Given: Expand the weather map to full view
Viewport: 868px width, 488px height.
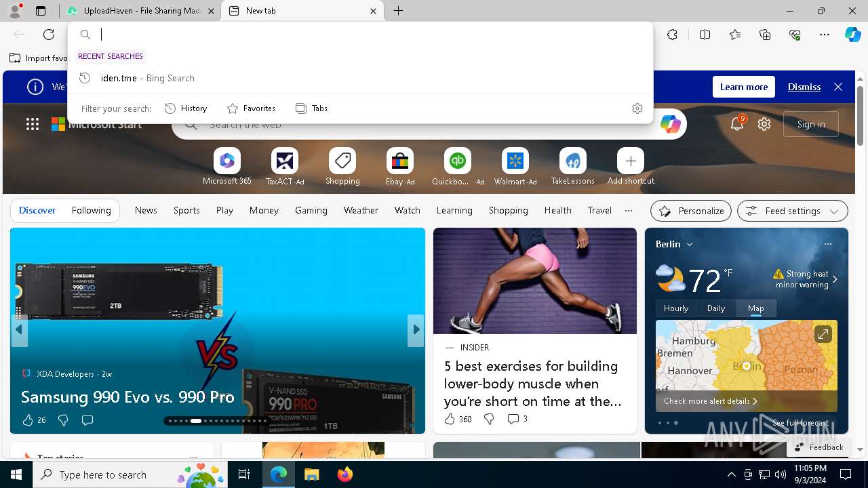Looking at the screenshot, I should pos(823,334).
